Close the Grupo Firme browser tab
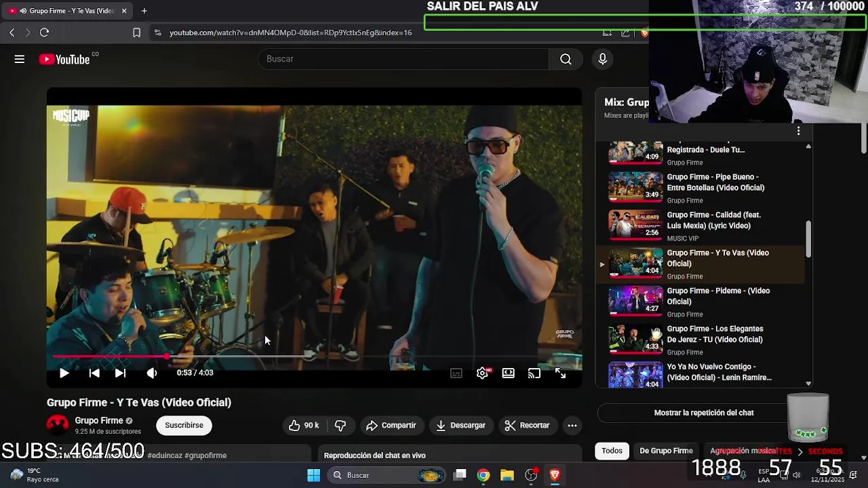Image resolution: width=868 pixels, height=488 pixels. pyautogui.click(x=124, y=11)
